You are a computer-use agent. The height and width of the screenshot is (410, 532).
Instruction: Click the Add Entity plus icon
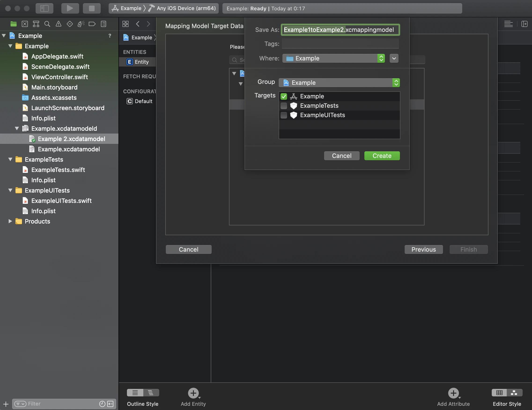coord(193,393)
